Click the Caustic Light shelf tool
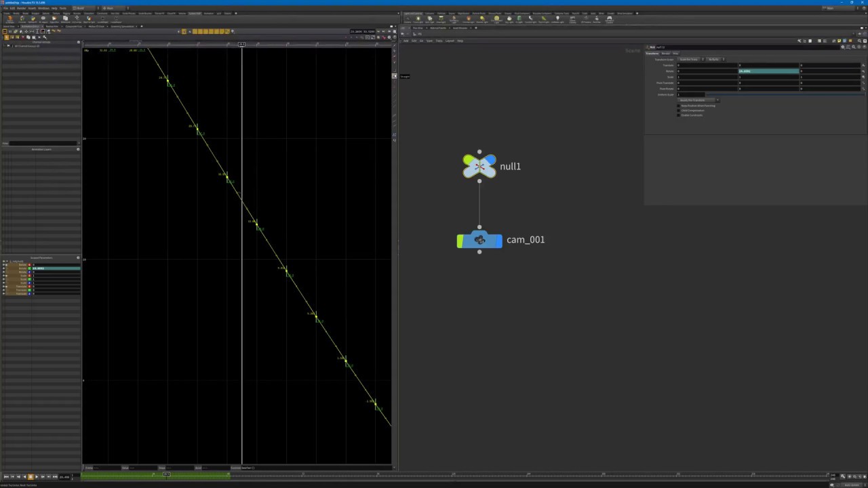 coord(530,19)
